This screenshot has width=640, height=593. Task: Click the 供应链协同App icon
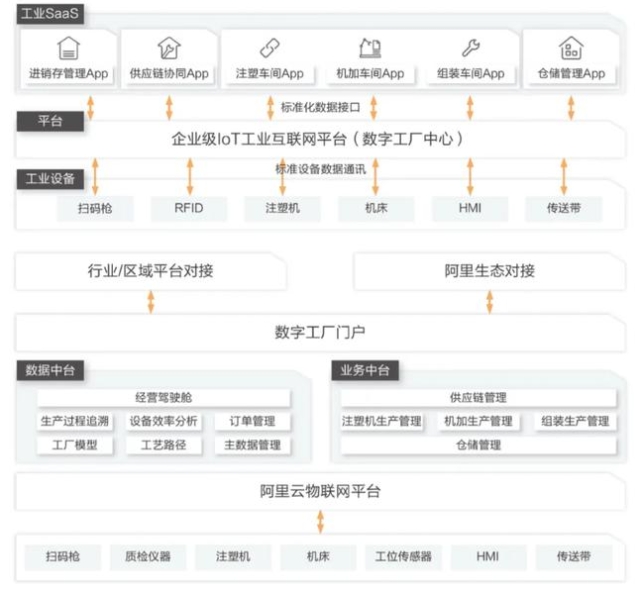click(169, 48)
